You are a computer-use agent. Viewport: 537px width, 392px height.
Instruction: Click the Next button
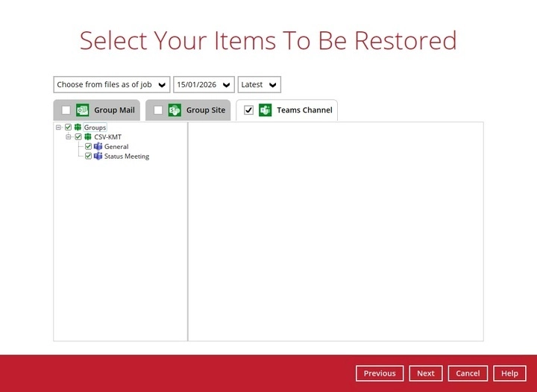click(x=426, y=373)
